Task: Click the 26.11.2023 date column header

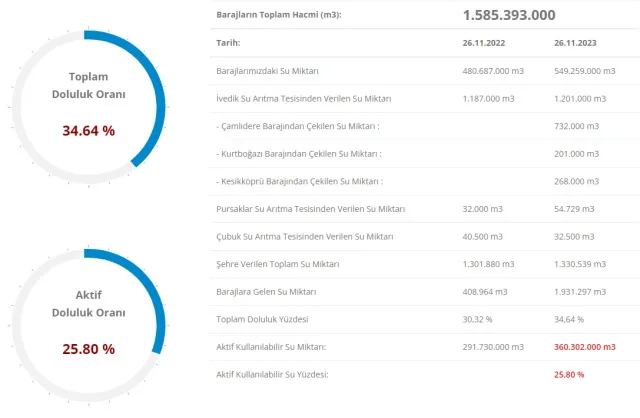Action: pos(575,43)
